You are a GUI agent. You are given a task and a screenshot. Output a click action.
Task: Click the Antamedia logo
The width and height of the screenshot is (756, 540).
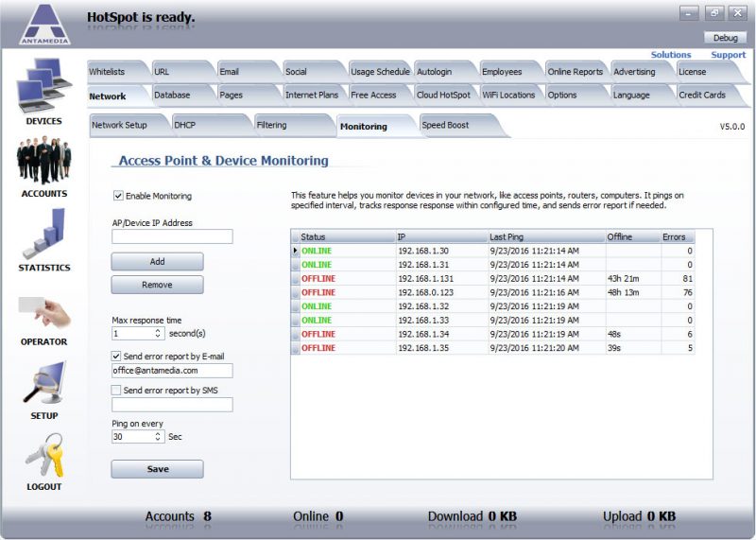44,25
